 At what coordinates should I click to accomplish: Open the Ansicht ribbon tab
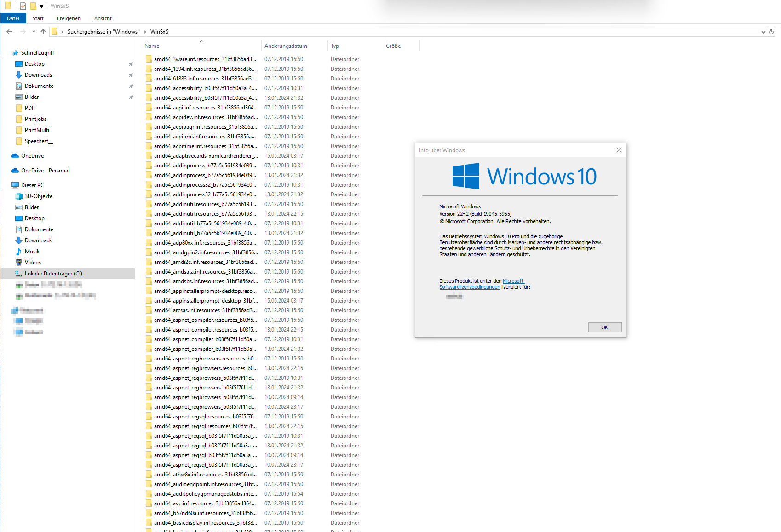click(103, 18)
